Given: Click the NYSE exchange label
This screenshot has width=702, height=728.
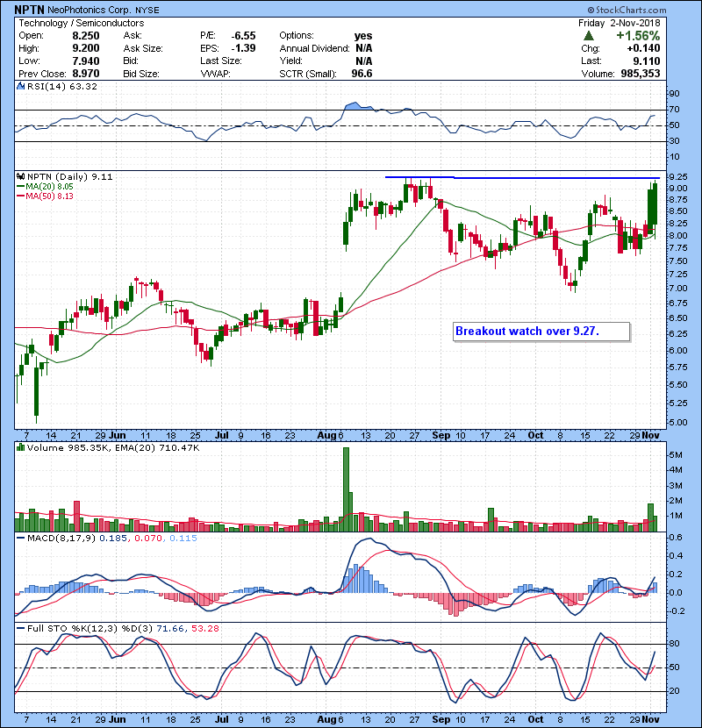Looking at the screenshot, I should coord(147,11).
